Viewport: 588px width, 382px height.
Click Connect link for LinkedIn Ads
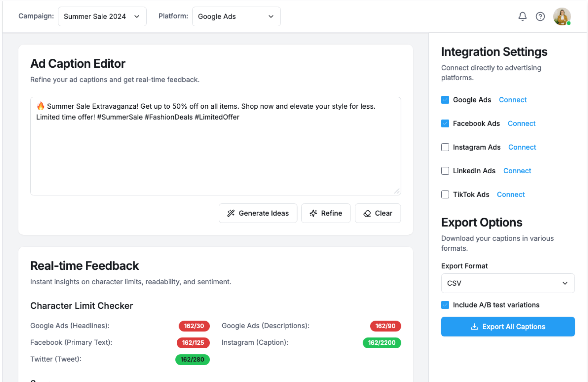point(517,171)
